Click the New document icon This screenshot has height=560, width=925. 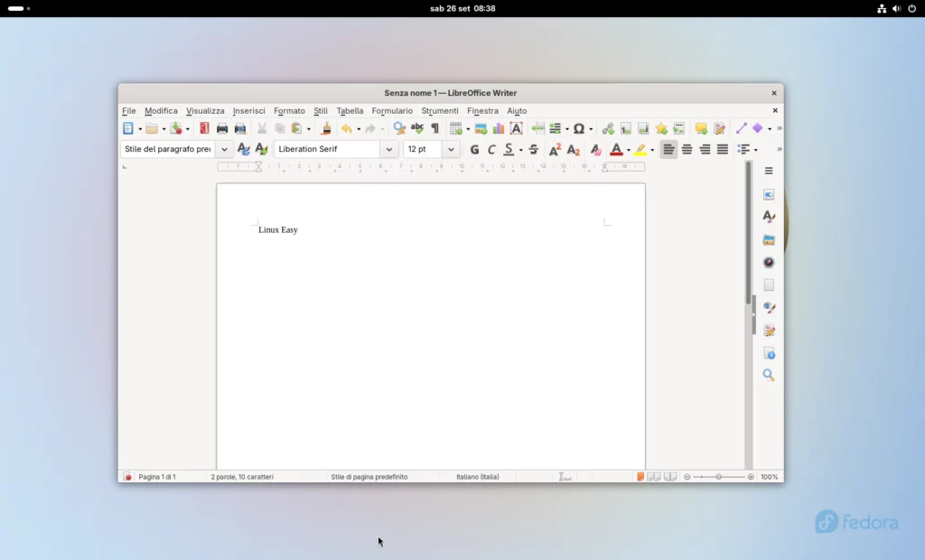(128, 128)
